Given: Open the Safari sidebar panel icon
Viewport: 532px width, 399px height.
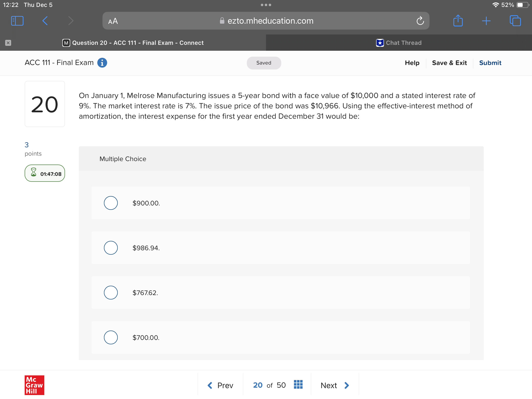Looking at the screenshot, I should [x=17, y=21].
